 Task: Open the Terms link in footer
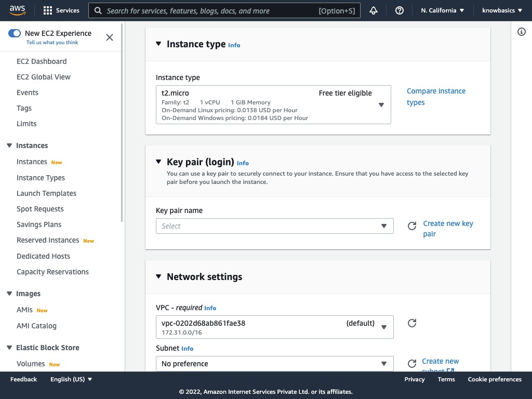[x=446, y=379]
